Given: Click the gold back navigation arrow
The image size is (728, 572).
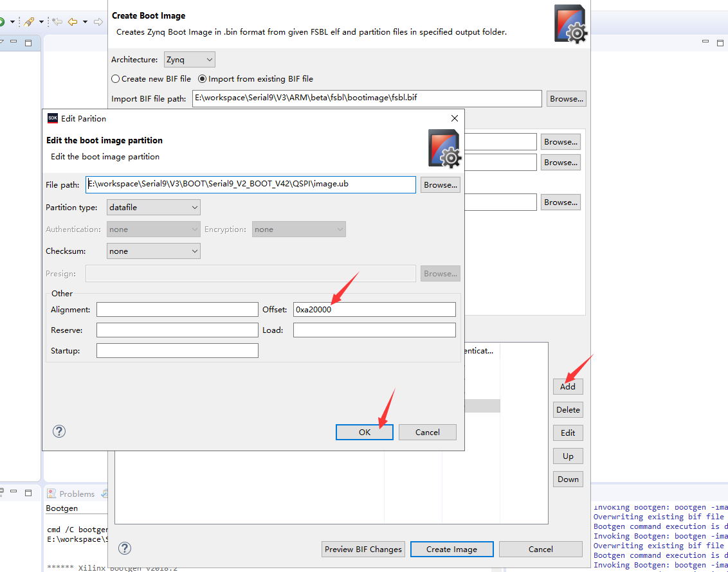Looking at the screenshot, I should pos(72,22).
